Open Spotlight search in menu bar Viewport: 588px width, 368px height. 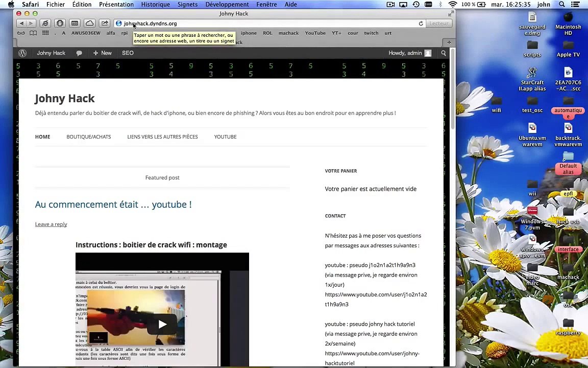562,4
